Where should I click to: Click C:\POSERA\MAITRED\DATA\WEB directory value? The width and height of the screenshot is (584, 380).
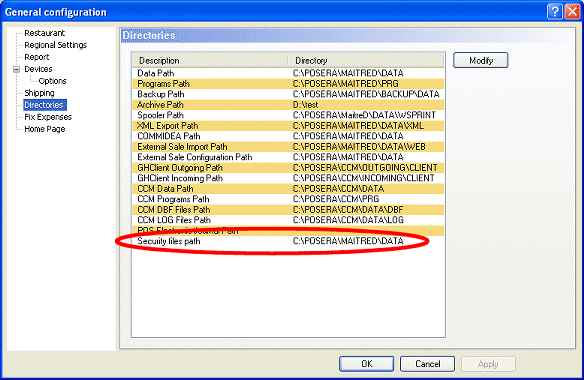(359, 146)
